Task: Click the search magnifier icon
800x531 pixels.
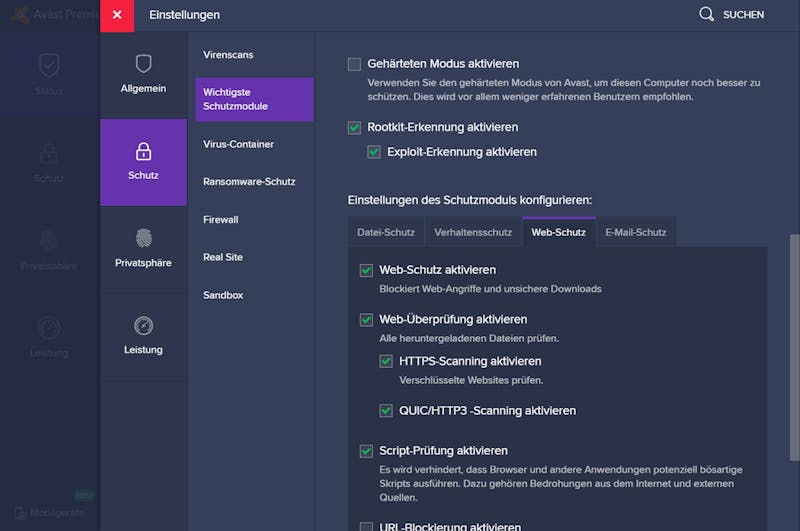Action: 706,14
